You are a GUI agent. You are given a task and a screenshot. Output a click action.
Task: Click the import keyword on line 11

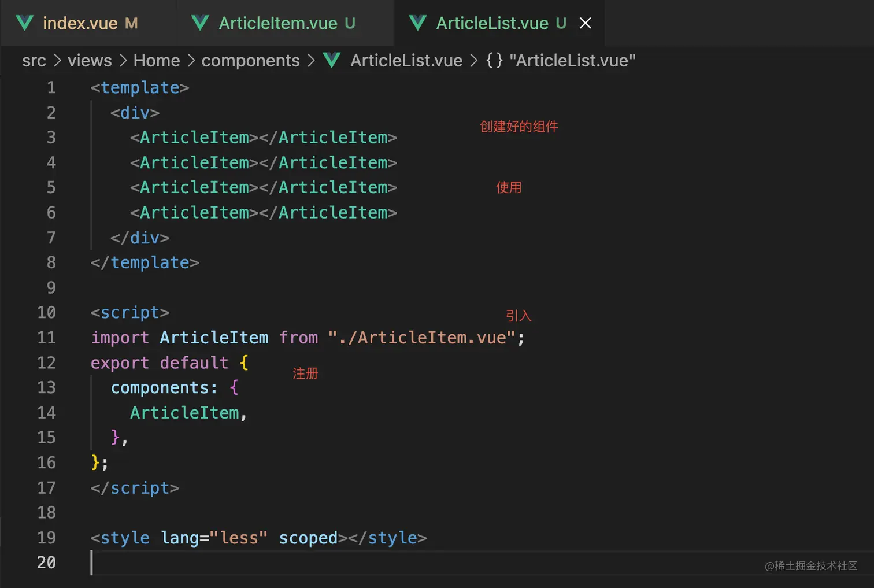pyautogui.click(x=120, y=338)
